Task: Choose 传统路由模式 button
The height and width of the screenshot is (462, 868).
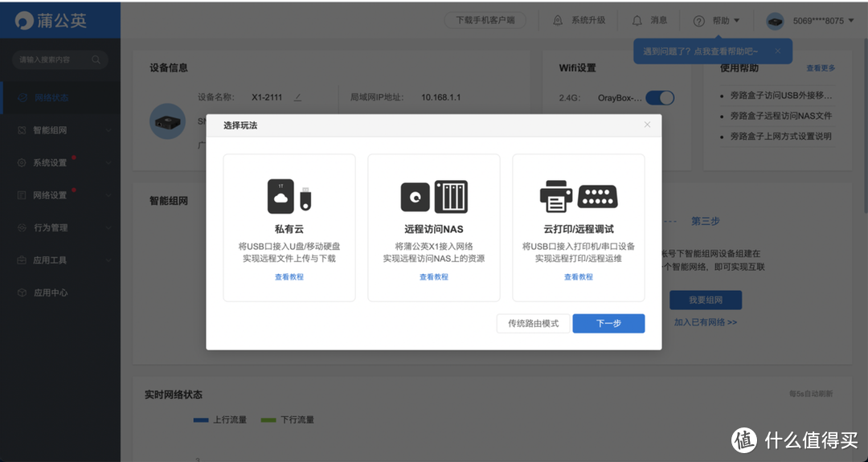Action: (x=533, y=324)
